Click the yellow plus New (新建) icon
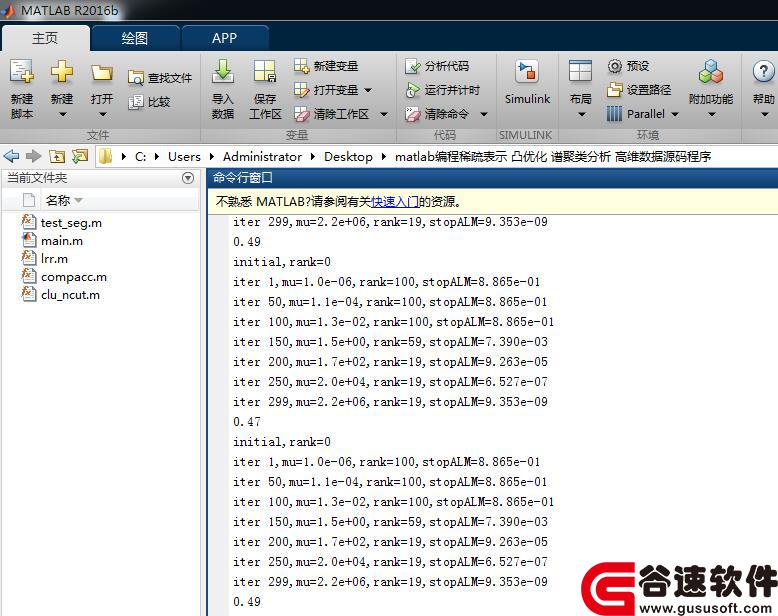Screen dimensions: 778x616 coord(62,72)
